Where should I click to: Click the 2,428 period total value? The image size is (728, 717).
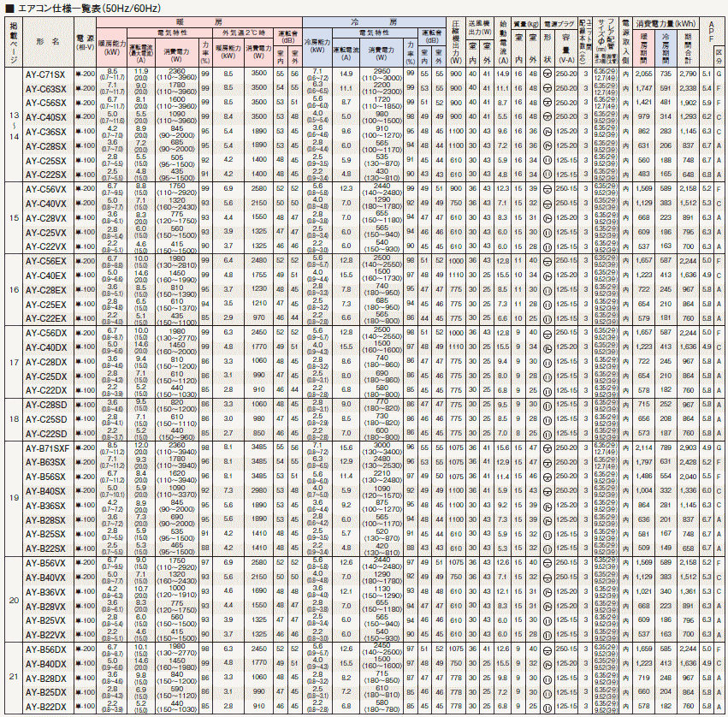click(688, 463)
